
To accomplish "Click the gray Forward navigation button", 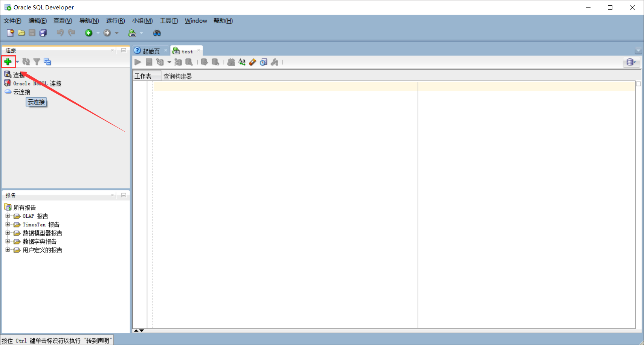I will [107, 33].
